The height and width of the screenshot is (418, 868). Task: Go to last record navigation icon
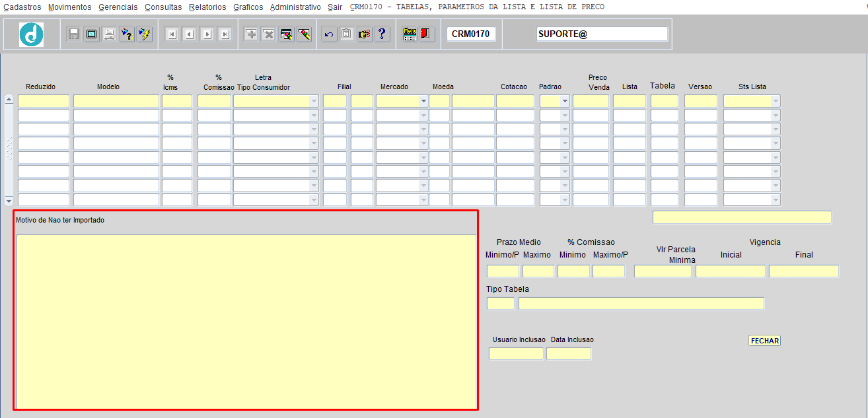coord(225,34)
